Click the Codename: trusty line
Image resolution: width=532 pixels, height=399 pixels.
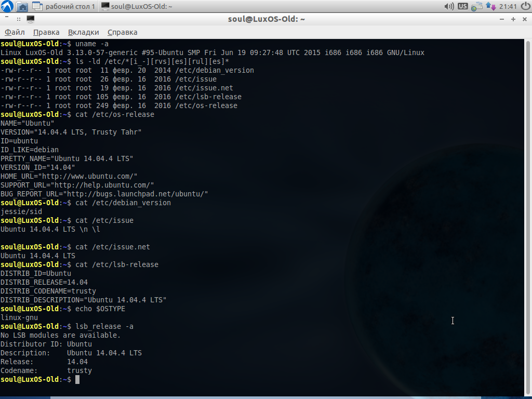click(x=46, y=370)
